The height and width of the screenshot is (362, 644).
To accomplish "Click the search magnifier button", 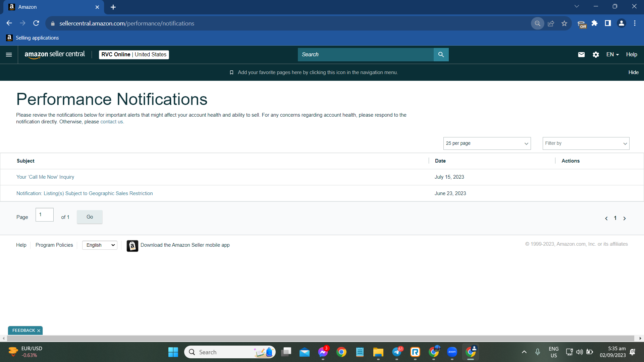I will point(441,55).
